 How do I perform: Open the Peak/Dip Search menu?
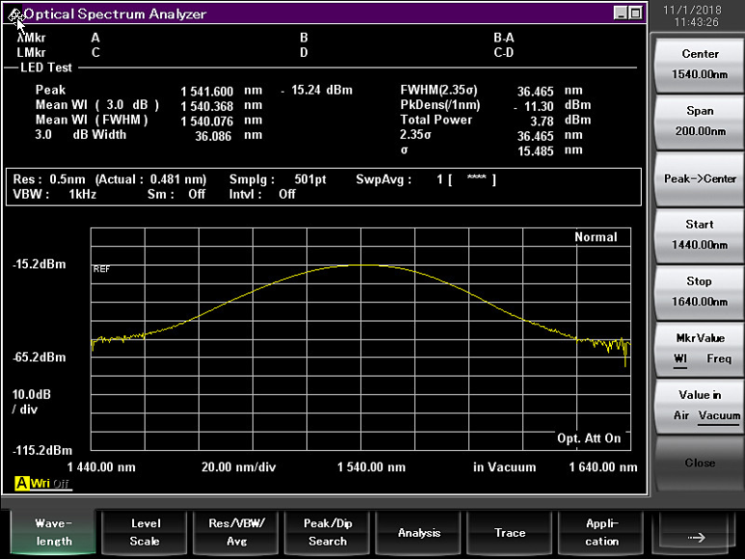[x=328, y=532]
